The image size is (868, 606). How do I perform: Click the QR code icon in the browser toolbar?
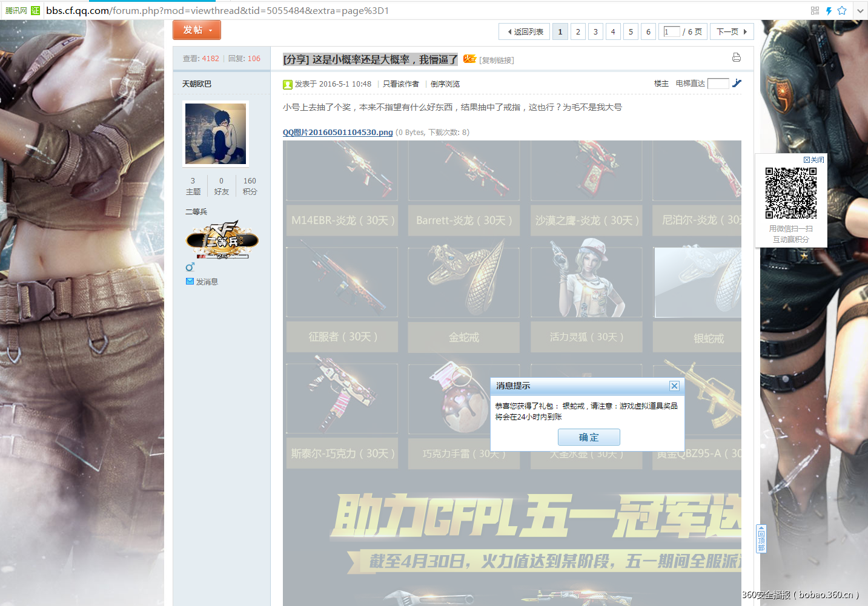tap(814, 10)
